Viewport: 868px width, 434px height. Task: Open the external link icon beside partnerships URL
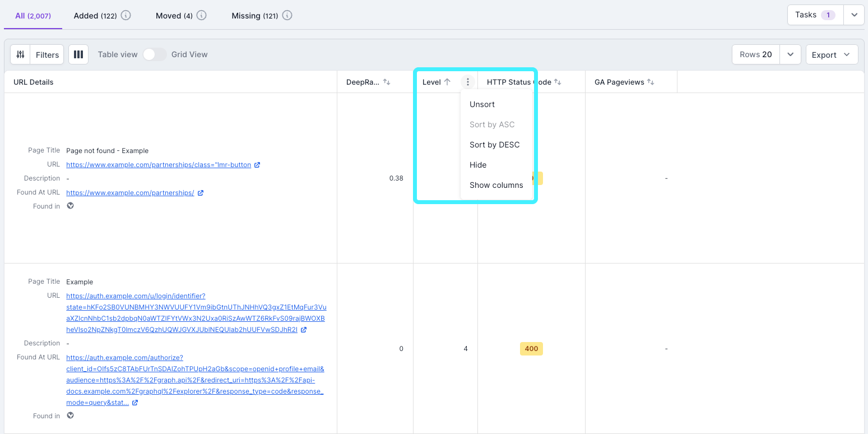tap(257, 164)
